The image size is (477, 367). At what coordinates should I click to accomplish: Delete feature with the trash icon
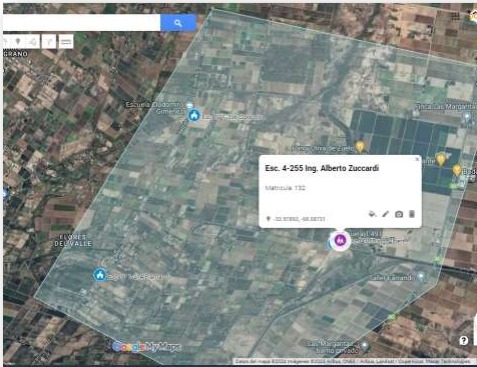[x=412, y=214]
